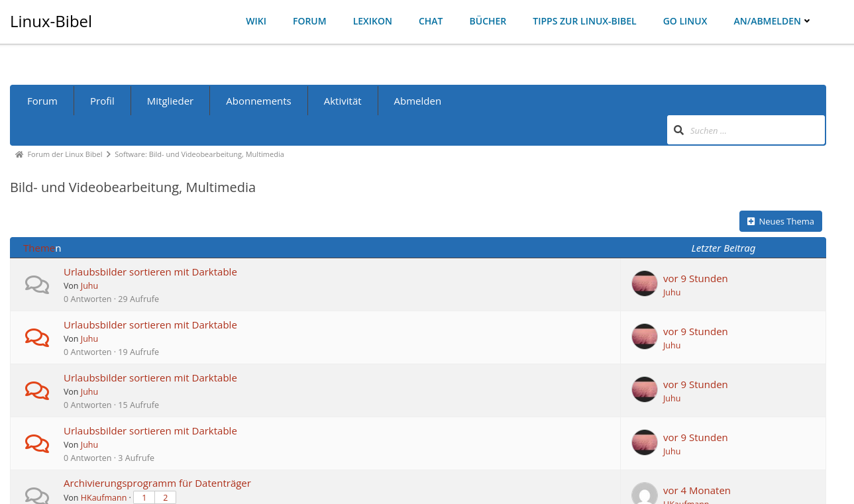This screenshot has height=504, width=854.
Task: Open HKaufmann's grey default avatar
Action: tap(645, 494)
